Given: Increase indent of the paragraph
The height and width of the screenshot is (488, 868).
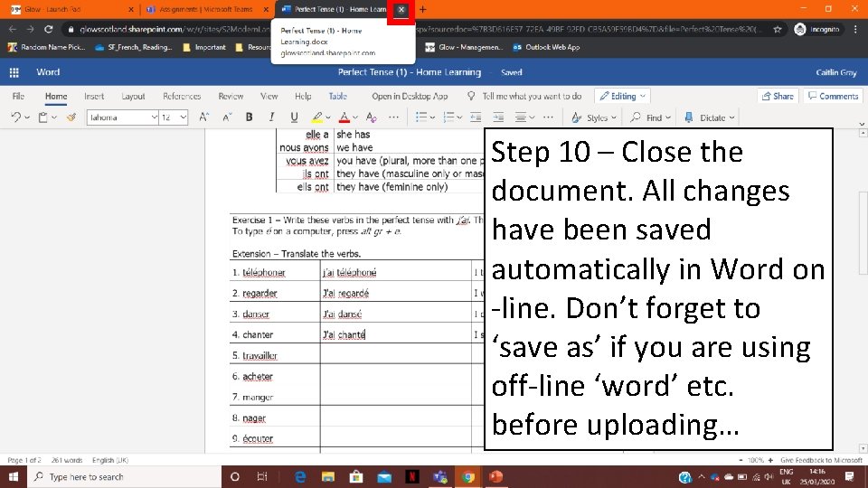Looking at the screenshot, I should [x=498, y=117].
